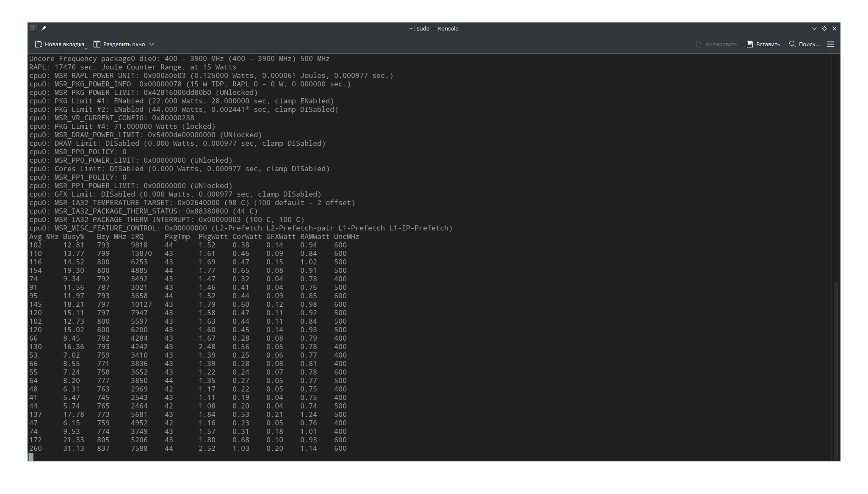Click the MSR_RAPL_POWER_UNIT text

[x=94, y=75]
